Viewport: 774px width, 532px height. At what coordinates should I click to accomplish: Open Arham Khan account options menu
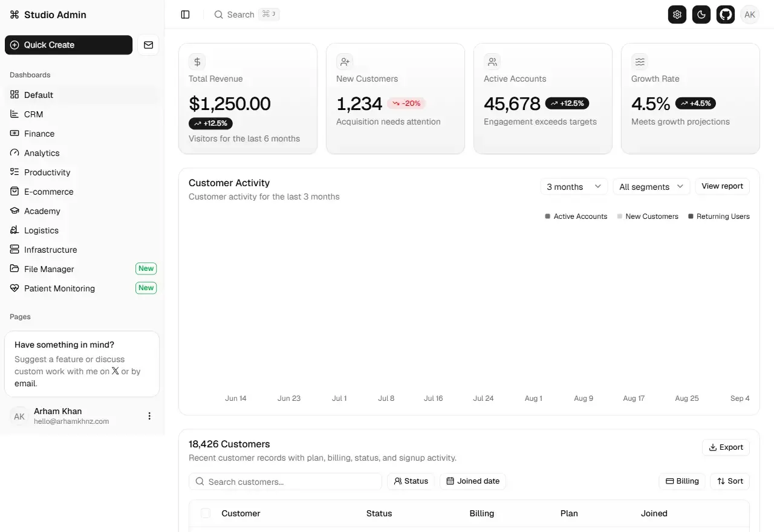click(149, 416)
